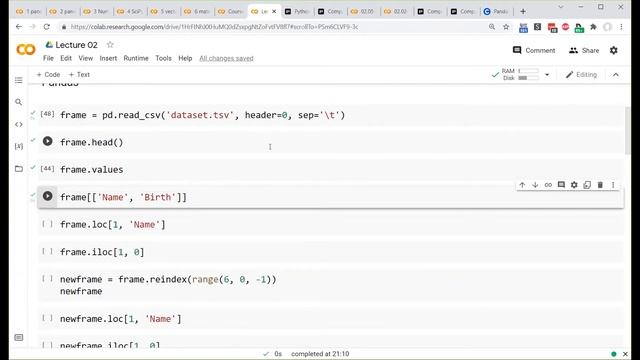Open a new browser tab

523,11
